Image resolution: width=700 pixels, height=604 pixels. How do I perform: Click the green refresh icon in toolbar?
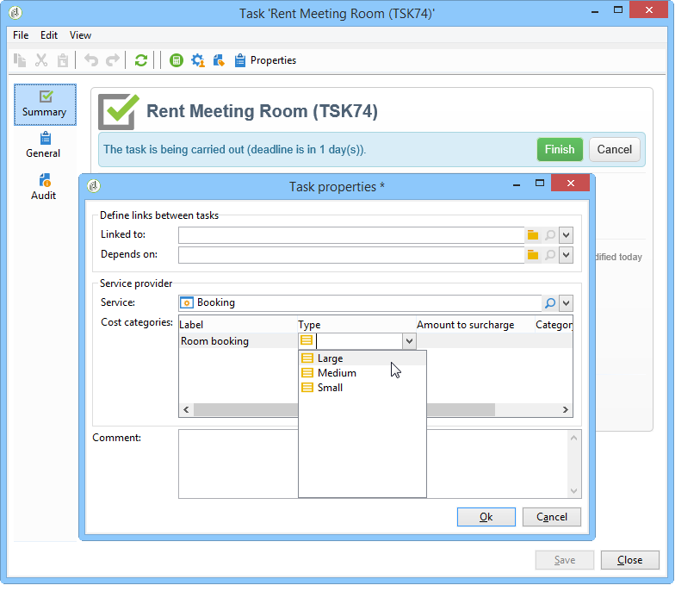[x=141, y=60]
